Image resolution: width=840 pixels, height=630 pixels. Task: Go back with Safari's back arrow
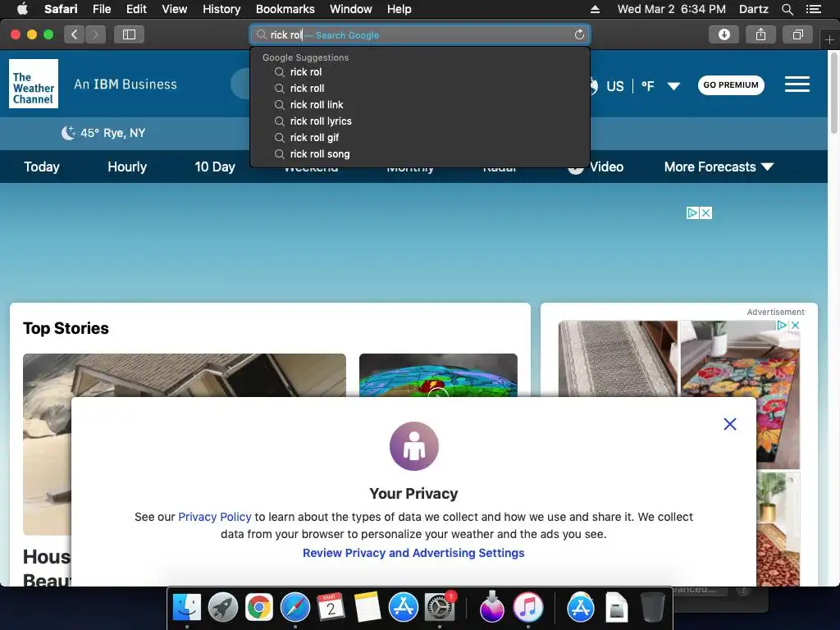(x=75, y=34)
